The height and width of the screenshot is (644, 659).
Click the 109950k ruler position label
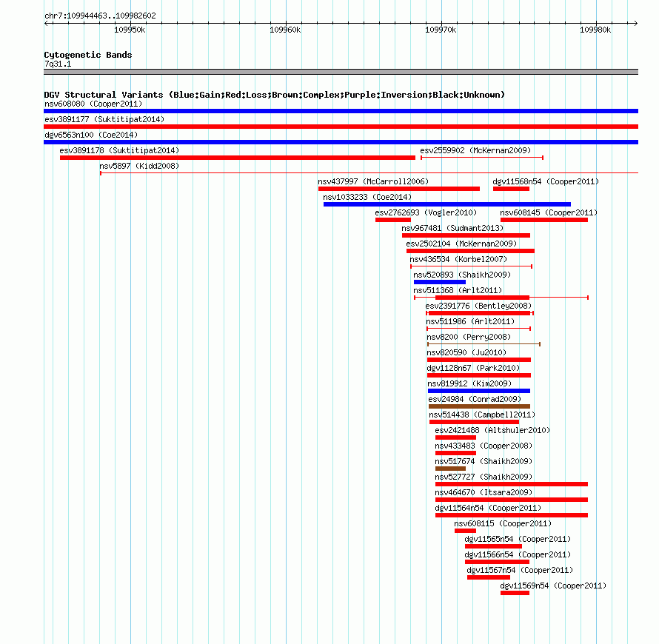pos(130,30)
